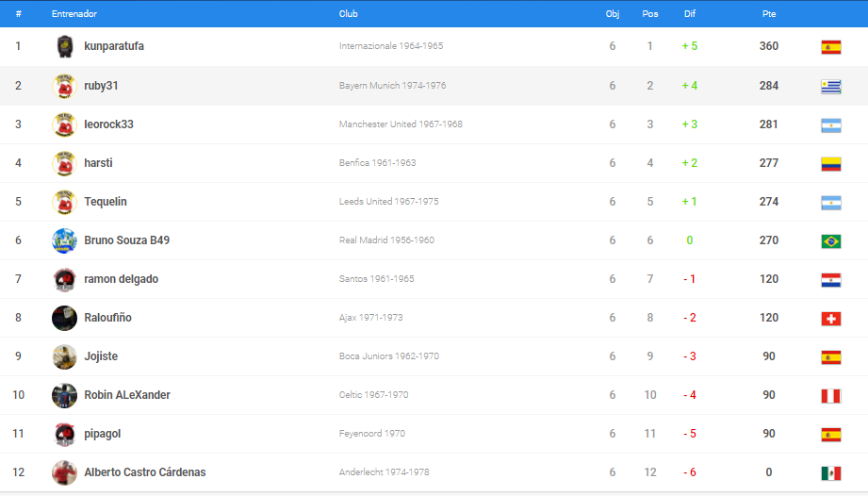Sort by the Pte column header
The width and height of the screenshot is (868, 496).
[768, 14]
